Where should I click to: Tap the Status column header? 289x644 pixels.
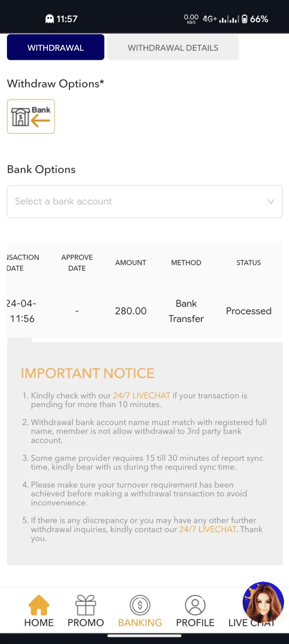(x=249, y=263)
